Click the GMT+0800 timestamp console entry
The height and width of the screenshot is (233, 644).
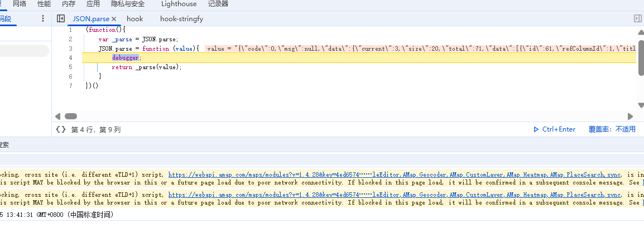tap(57, 215)
